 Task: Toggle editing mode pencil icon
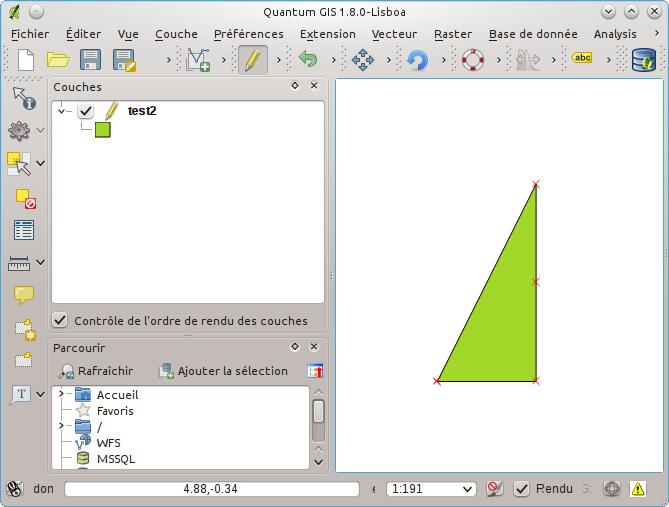point(252,60)
